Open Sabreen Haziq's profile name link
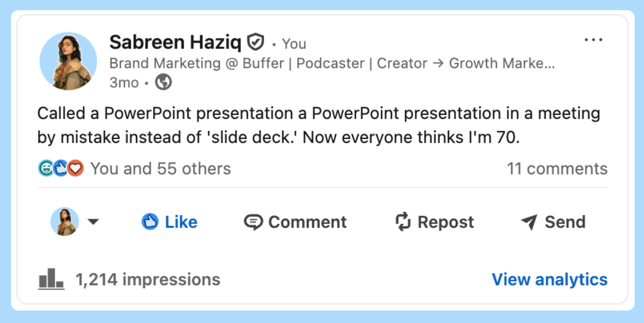This screenshot has height=323, width=644. pos(175,43)
